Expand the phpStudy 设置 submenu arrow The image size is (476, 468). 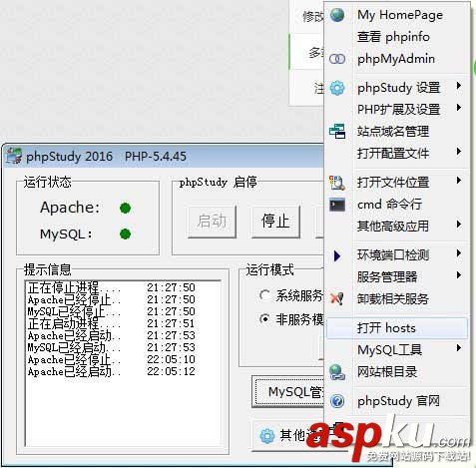[x=459, y=86]
